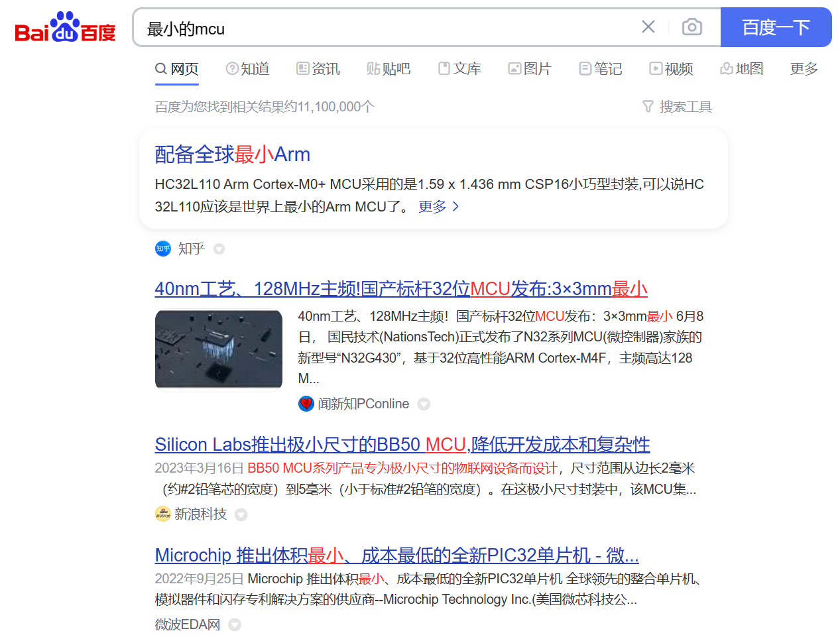Click the 新浪科技 source avatar icon
The height and width of the screenshot is (637, 840).
click(x=162, y=514)
